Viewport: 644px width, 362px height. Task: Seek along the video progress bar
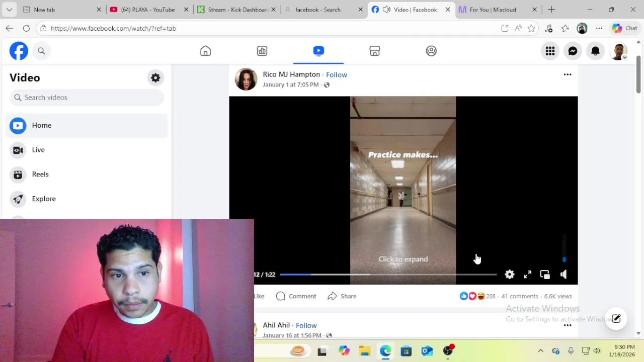click(388, 275)
